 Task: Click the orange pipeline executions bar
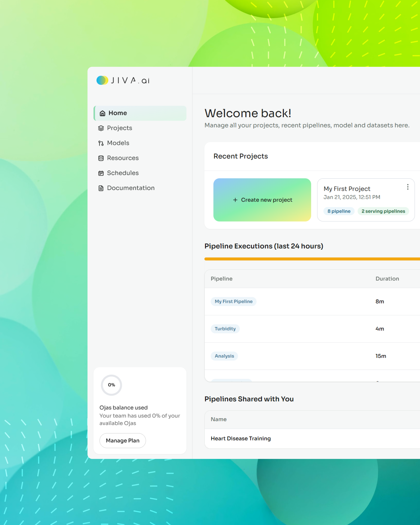pyautogui.click(x=312, y=259)
